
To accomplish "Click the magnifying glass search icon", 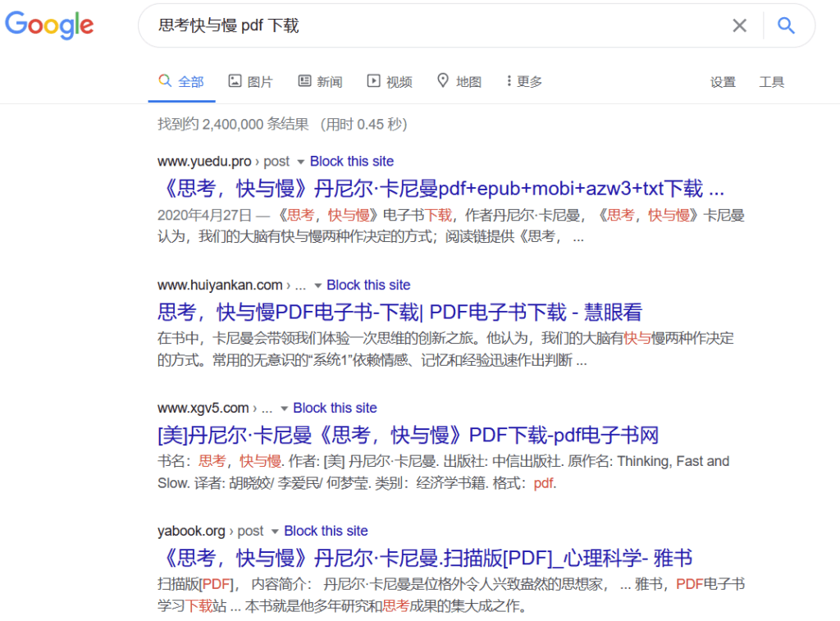I will pos(786,25).
